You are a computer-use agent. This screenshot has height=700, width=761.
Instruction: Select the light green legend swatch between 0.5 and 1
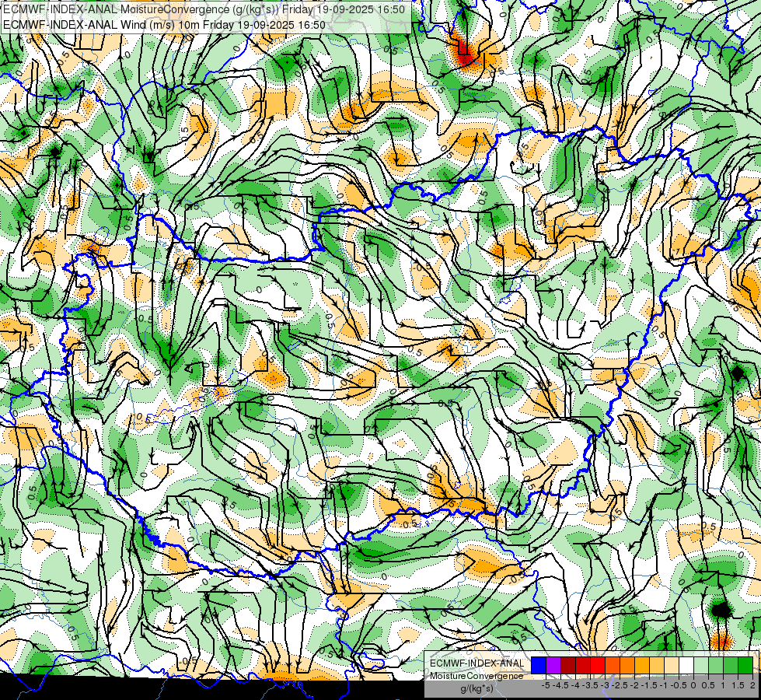point(716,666)
